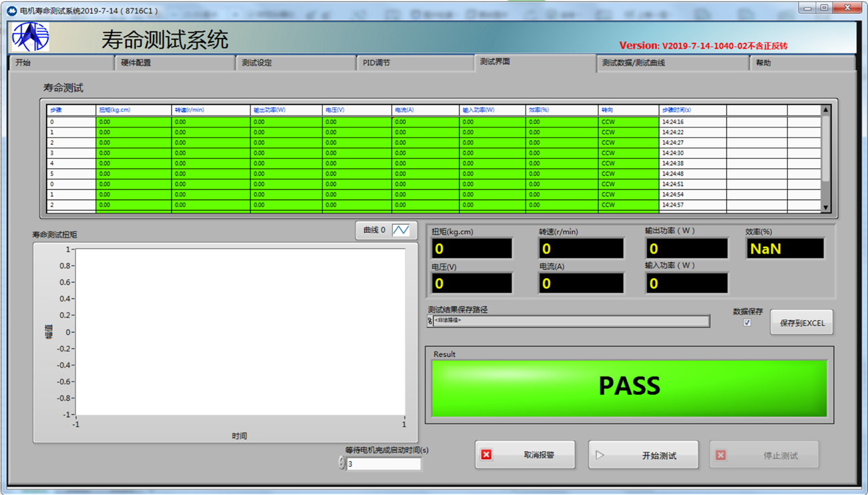Click the curve 0 waveform legend icon
Screen dimensions: 868x495
(401, 230)
